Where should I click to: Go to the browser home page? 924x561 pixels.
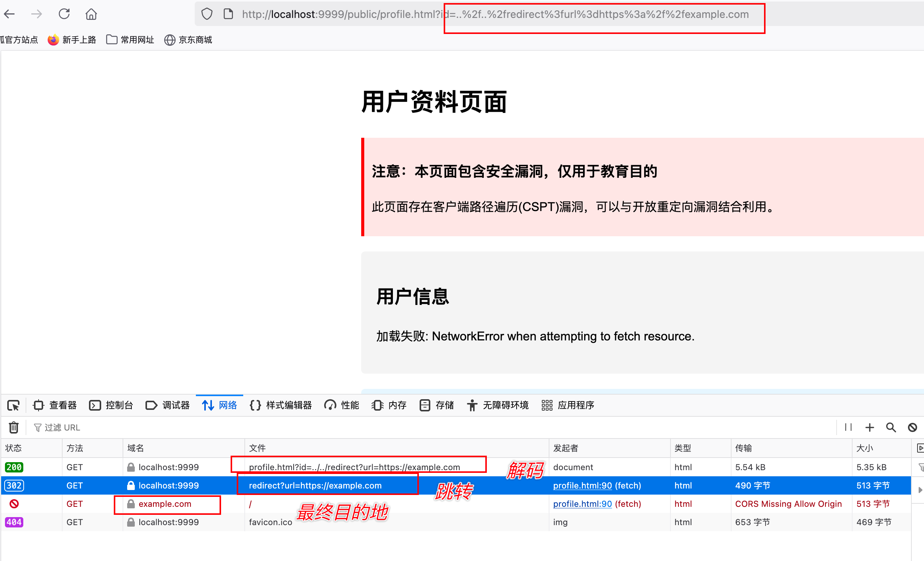click(x=91, y=15)
